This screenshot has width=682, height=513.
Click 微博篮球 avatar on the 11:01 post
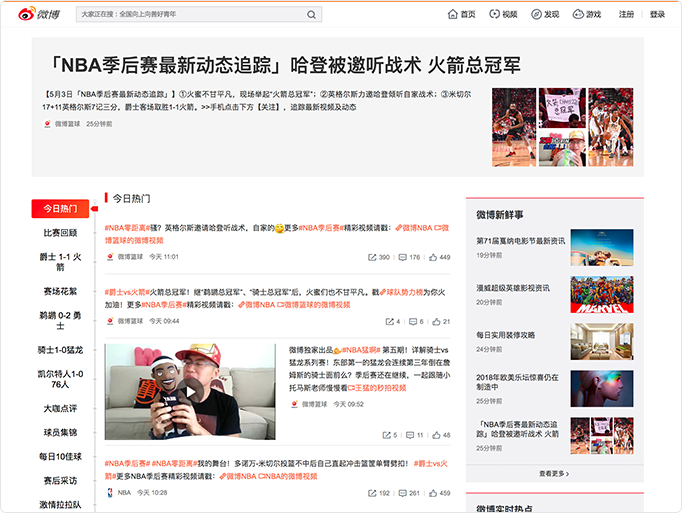110,257
